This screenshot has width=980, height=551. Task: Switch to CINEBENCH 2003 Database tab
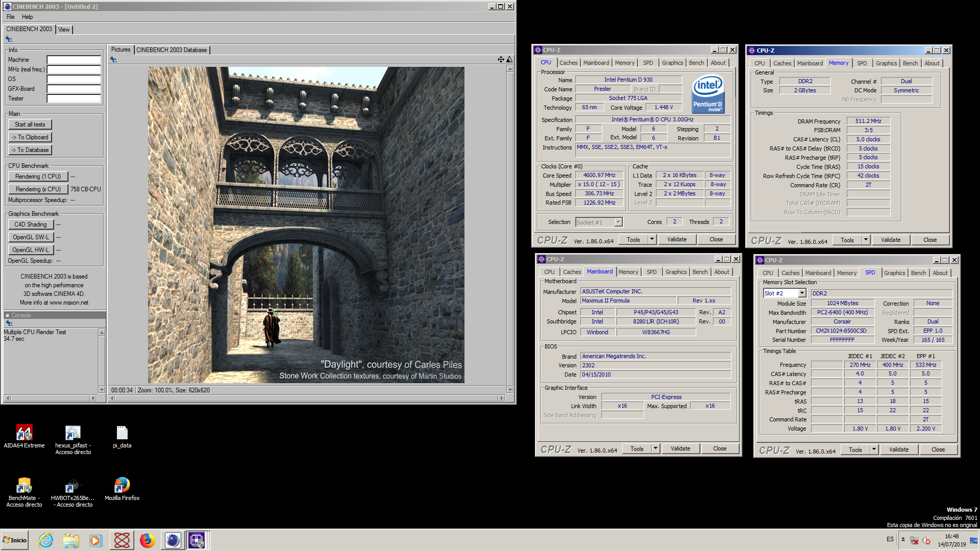point(171,50)
